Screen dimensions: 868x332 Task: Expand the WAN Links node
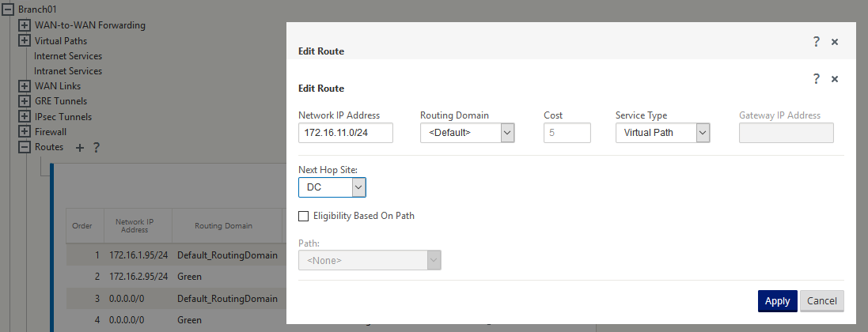(x=25, y=86)
